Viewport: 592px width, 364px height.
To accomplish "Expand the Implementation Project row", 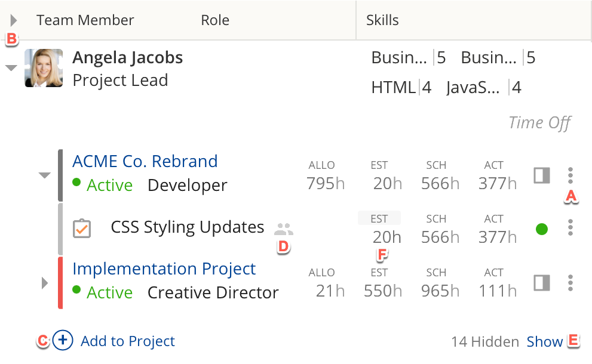I will (44, 283).
